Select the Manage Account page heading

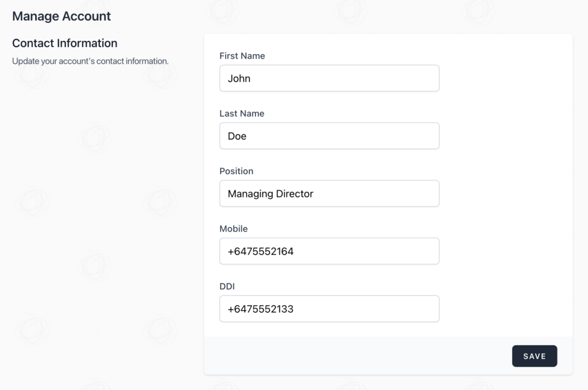click(61, 16)
